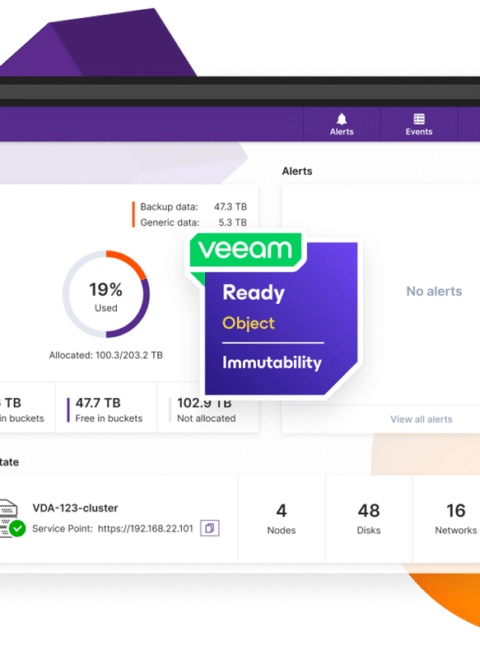
Task: Click the View all alerts link
Action: tap(421, 419)
